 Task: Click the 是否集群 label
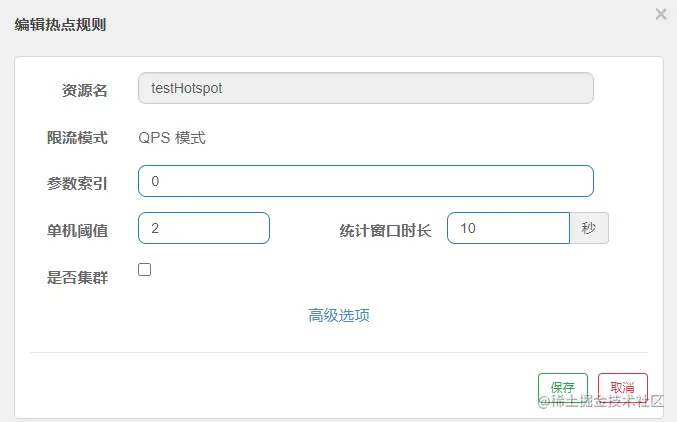(77, 277)
